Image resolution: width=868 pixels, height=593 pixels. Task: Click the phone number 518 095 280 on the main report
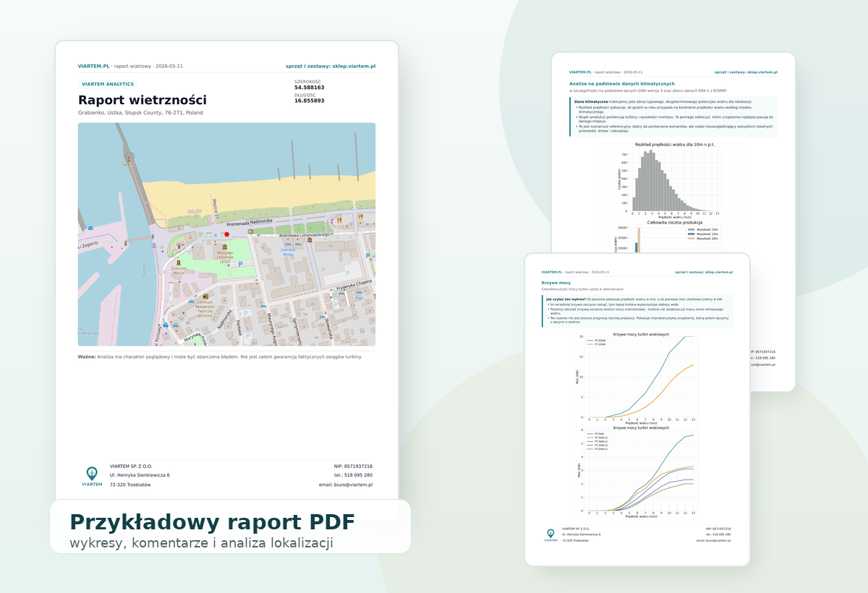point(354,475)
